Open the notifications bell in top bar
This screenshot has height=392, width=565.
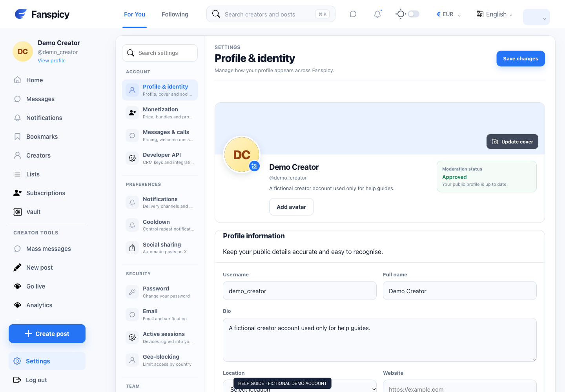point(377,14)
